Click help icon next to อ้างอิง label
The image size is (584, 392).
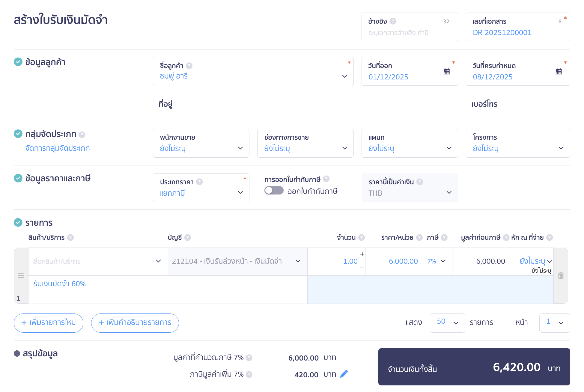click(x=393, y=21)
